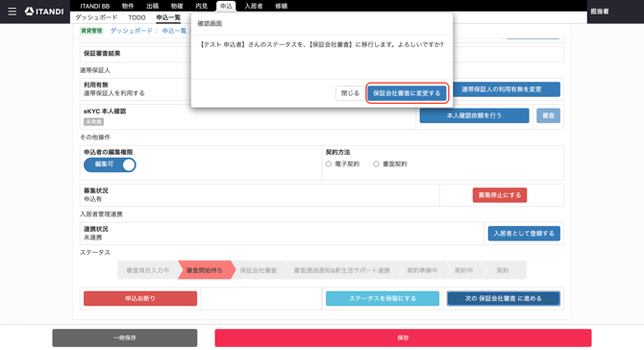
Task: Follow the ダッシュボード breadcrumb link
Action: (x=131, y=31)
